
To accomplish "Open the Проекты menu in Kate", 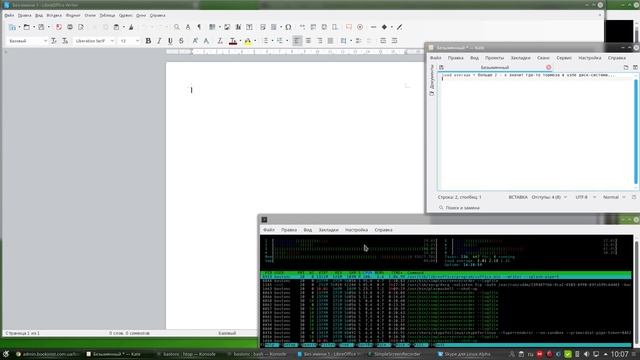I will tap(494, 58).
